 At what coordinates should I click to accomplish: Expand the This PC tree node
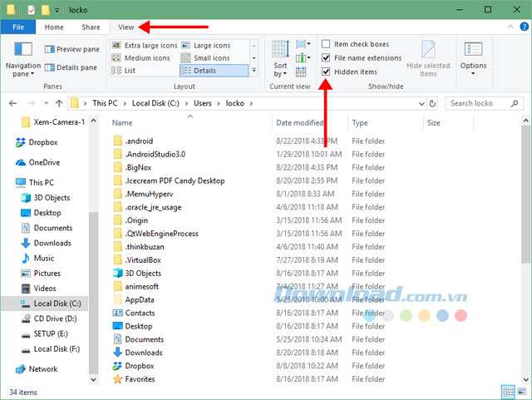click(7, 182)
